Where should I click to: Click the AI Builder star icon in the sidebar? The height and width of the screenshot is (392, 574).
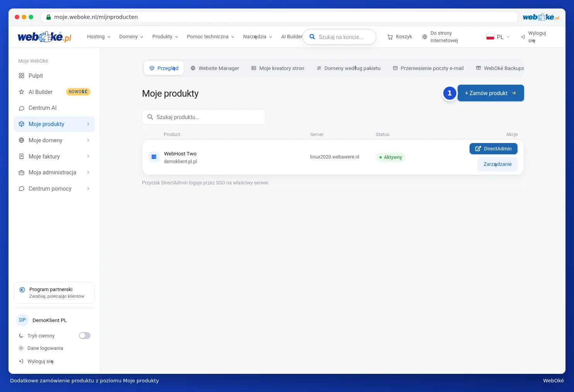(21, 92)
